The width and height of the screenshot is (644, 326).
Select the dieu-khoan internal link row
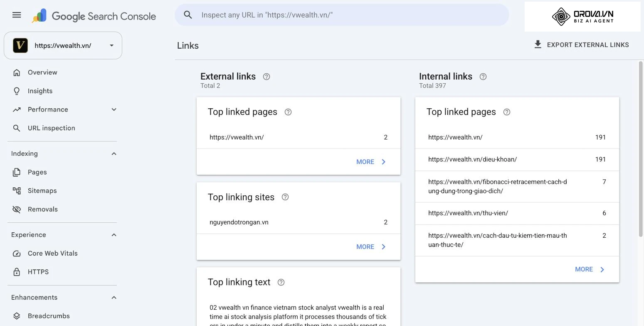coord(517,159)
